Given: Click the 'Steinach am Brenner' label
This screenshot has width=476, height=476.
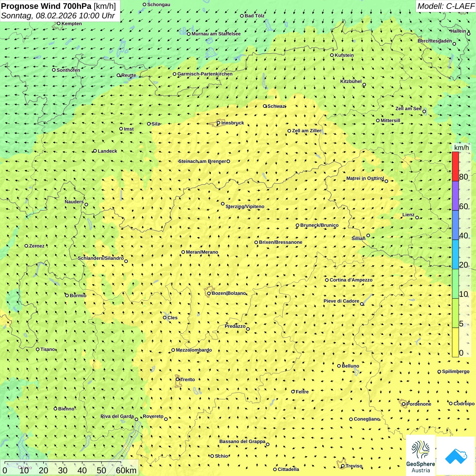Looking at the screenshot, I should (x=202, y=161).
